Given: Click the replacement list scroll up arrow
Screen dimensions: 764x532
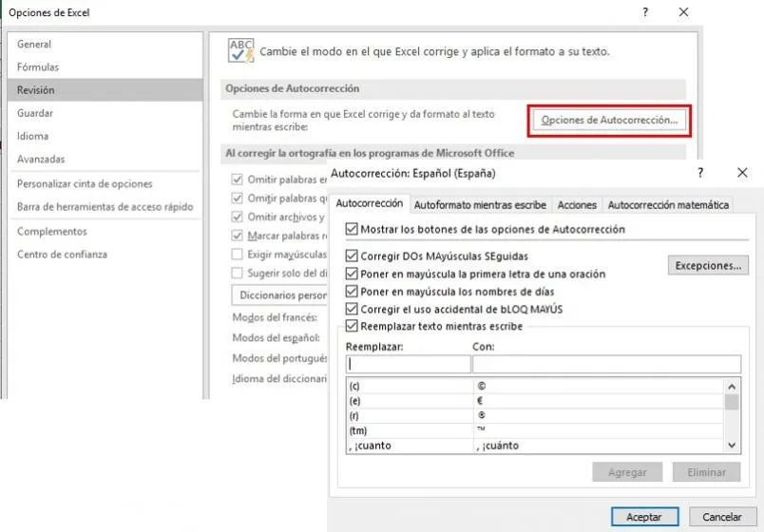Looking at the screenshot, I should click(x=732, y=387).
